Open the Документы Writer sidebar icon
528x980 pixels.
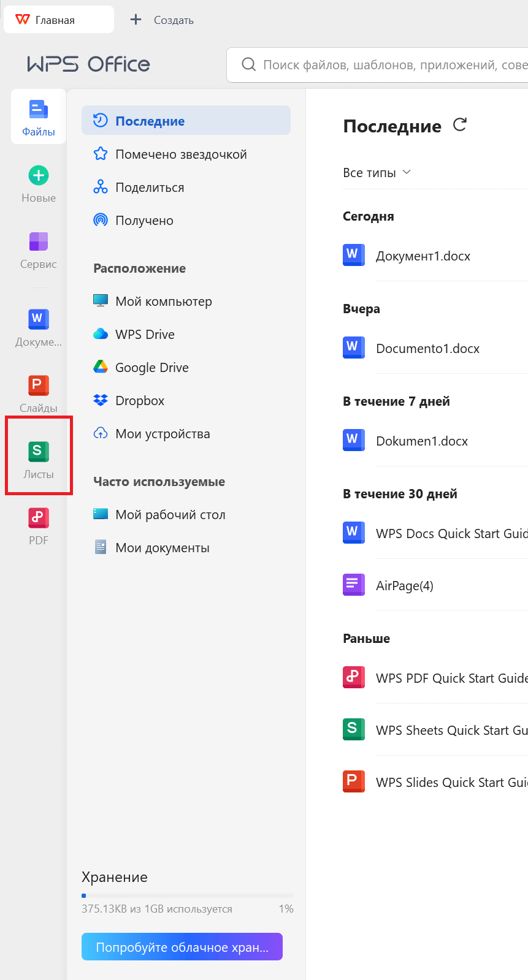coord(39,319)
